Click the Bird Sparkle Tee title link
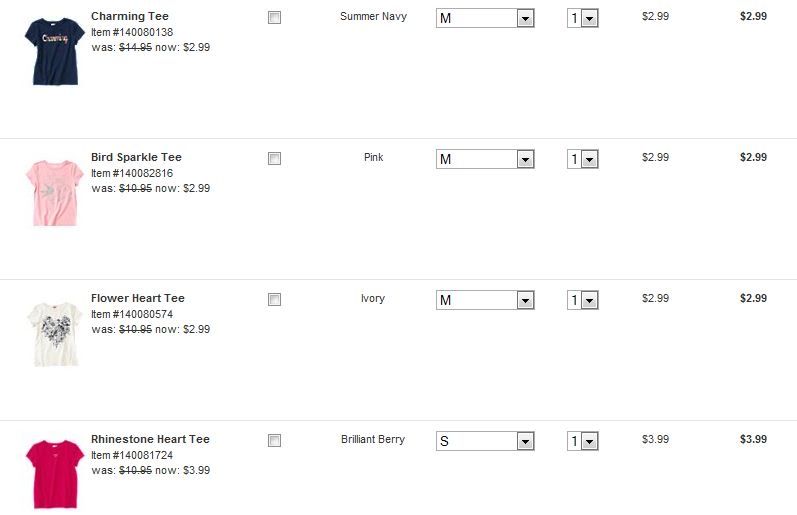 [x=136, y=158]
